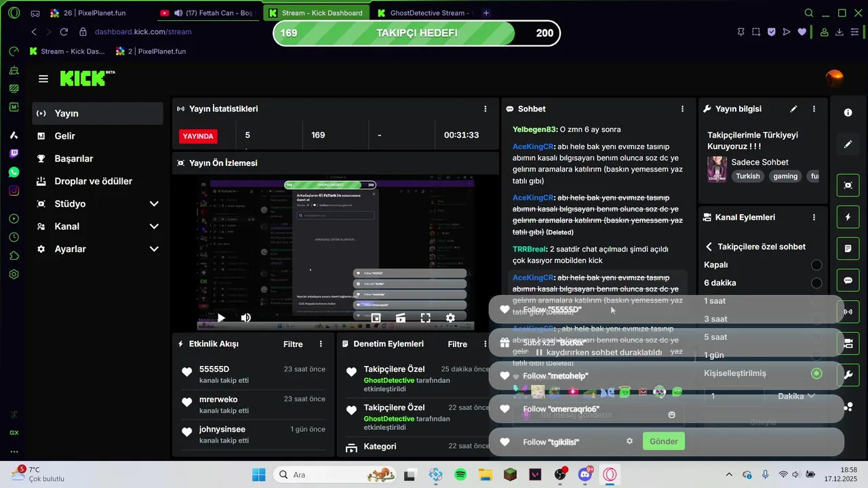Click the notes document icon in right rail
Viewport: 868px width, 488px height.
click(848, 249)
